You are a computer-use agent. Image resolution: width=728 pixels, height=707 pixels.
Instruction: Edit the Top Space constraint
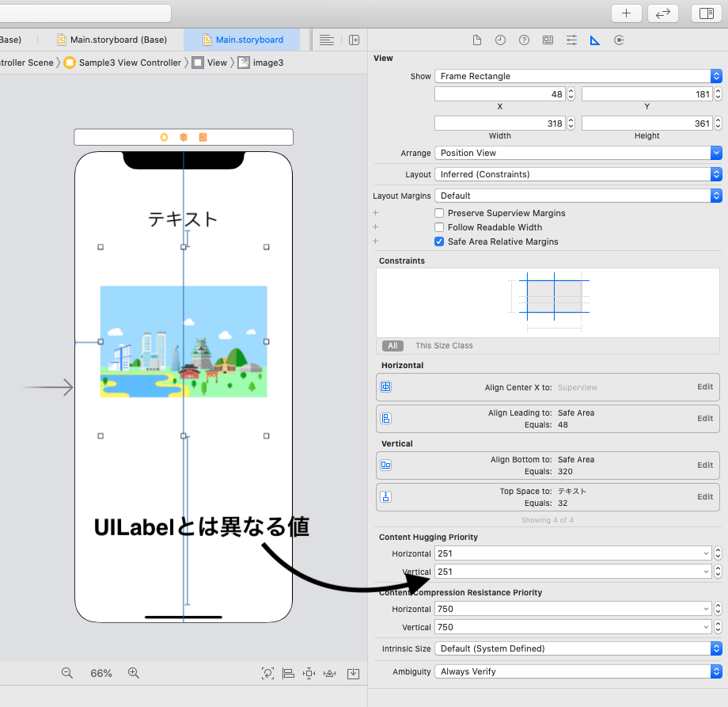coord(705,496)
